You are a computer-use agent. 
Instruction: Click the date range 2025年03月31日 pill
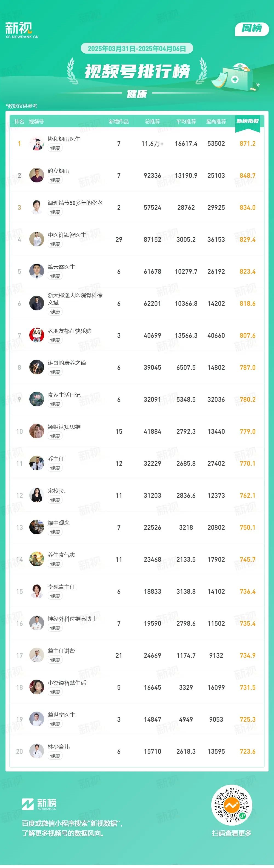click(137, 48)
